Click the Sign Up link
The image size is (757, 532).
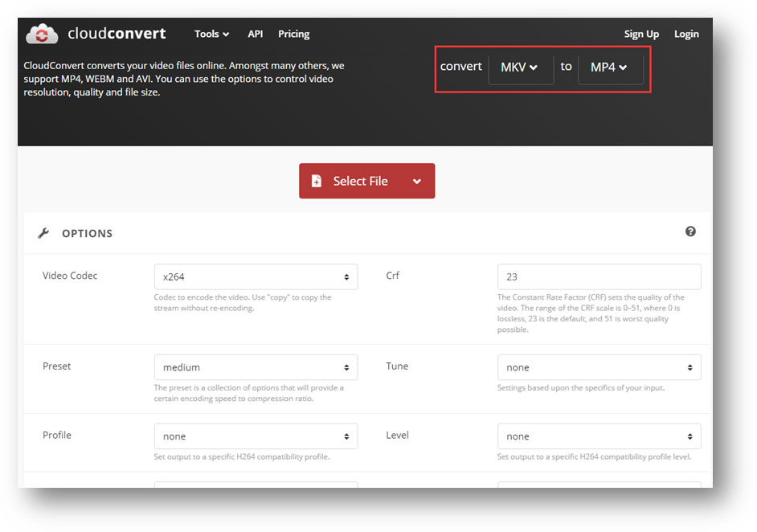click(641, 34)
